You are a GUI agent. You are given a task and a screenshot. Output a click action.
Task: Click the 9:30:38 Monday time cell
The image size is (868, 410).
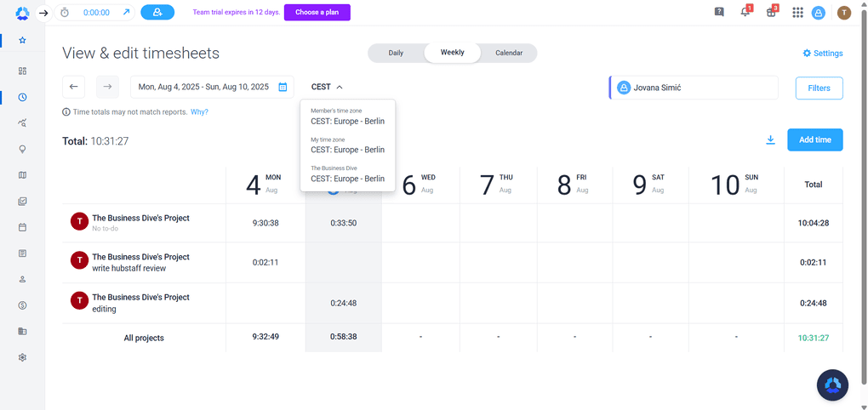266,223
